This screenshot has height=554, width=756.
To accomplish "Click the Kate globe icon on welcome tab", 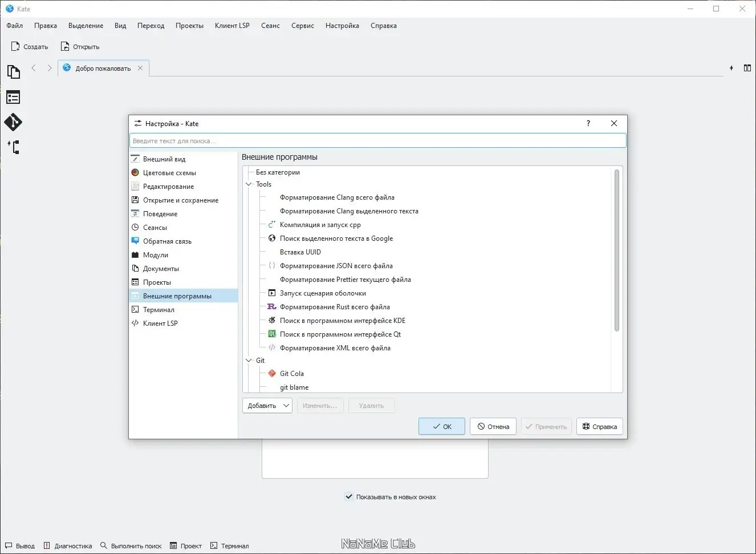I will (67, 68).
